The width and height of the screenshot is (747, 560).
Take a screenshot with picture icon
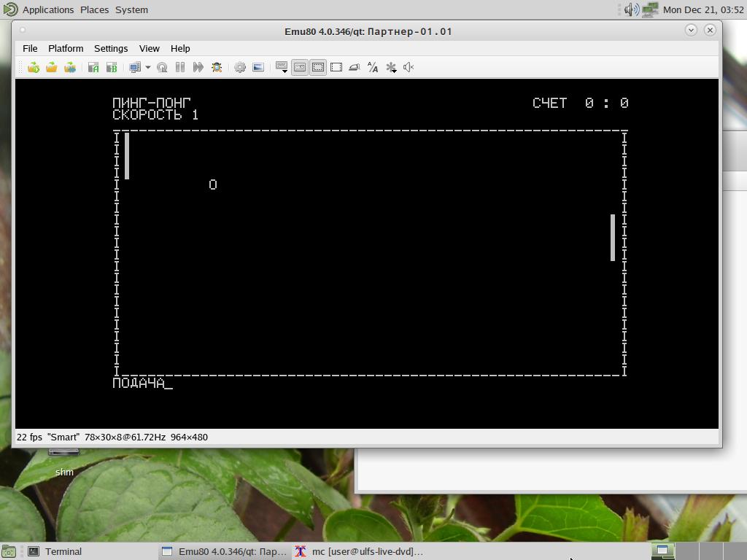[258, 67]
